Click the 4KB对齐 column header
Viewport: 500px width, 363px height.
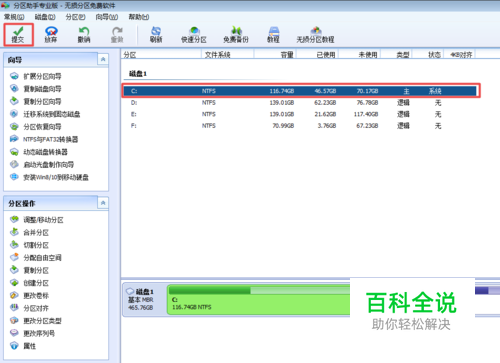coord(460,55)
